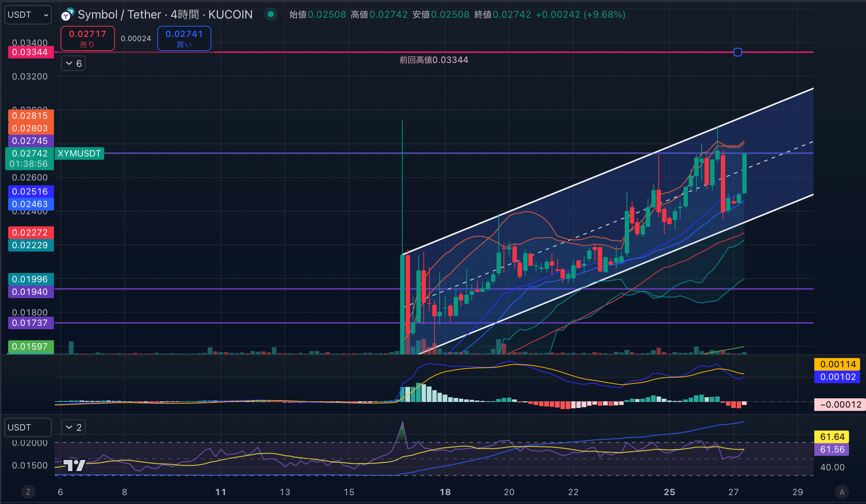This screenshot has height=504, width=866.
Task: Click the 0.00024 spread value
Action: point(136,38)
